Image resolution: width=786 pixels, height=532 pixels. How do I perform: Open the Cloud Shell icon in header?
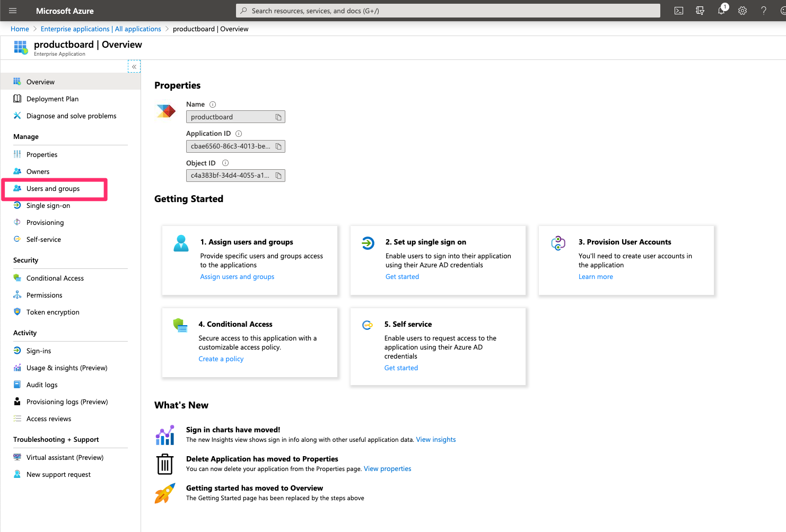coord(678,11)
